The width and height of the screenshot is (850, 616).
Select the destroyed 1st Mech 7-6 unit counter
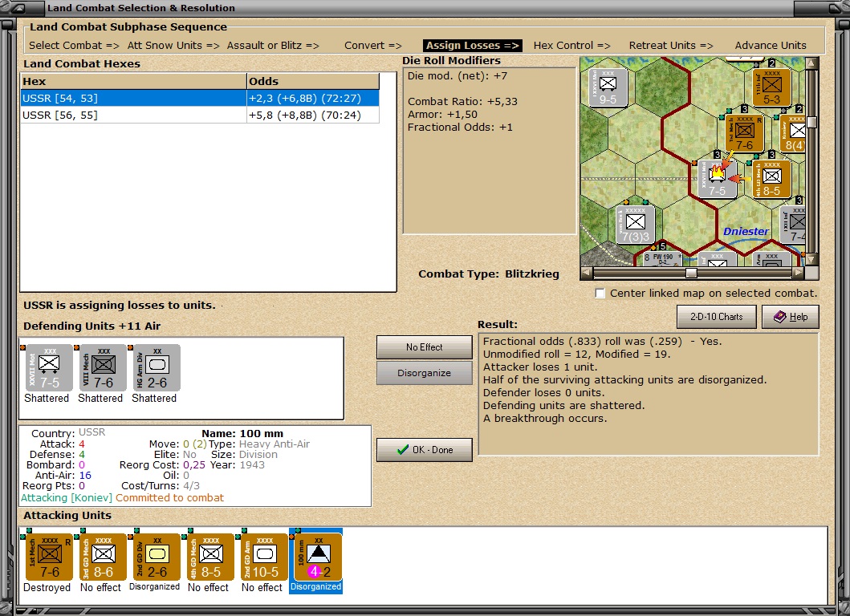coord(47,557)
